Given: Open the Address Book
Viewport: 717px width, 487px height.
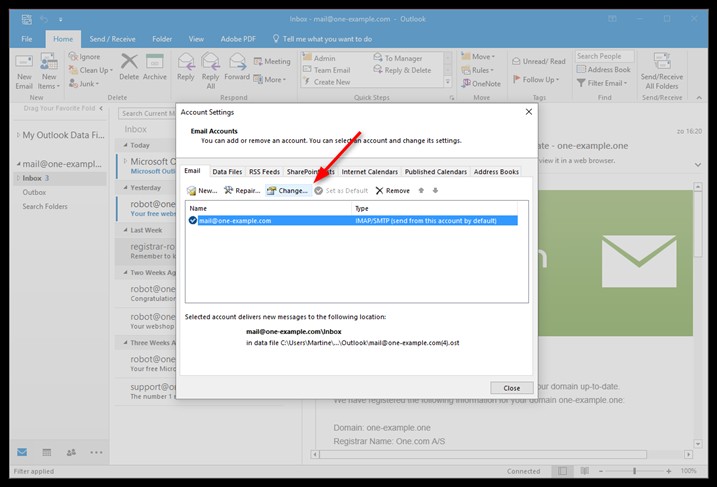Looking at the screenshot, I should point(604,70).
